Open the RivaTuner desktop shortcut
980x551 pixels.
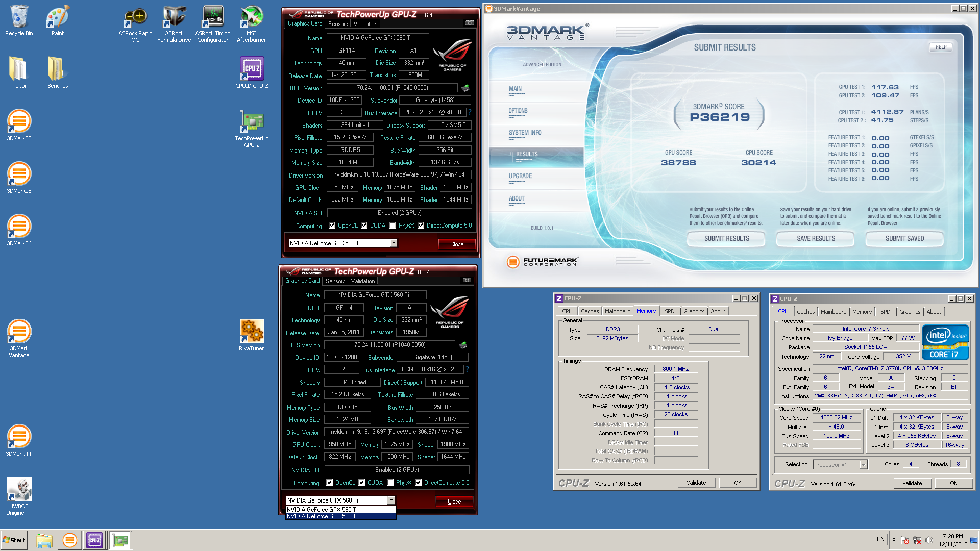point(252,335)
